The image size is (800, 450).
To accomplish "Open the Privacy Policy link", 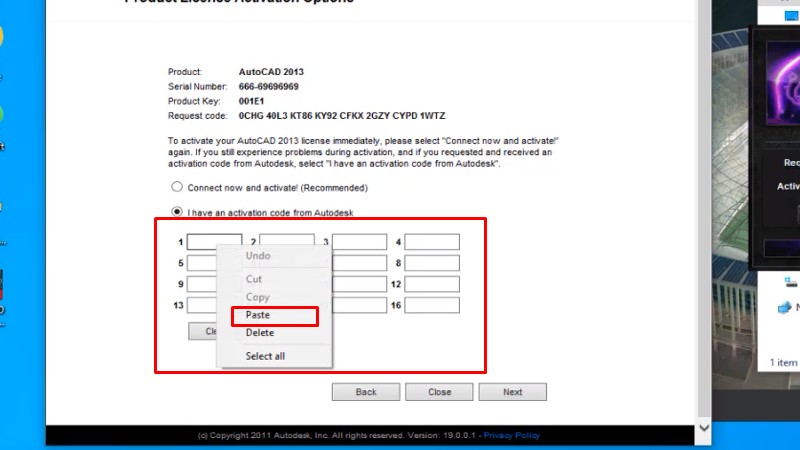I will pyautogui.click(x=512, y=435).
